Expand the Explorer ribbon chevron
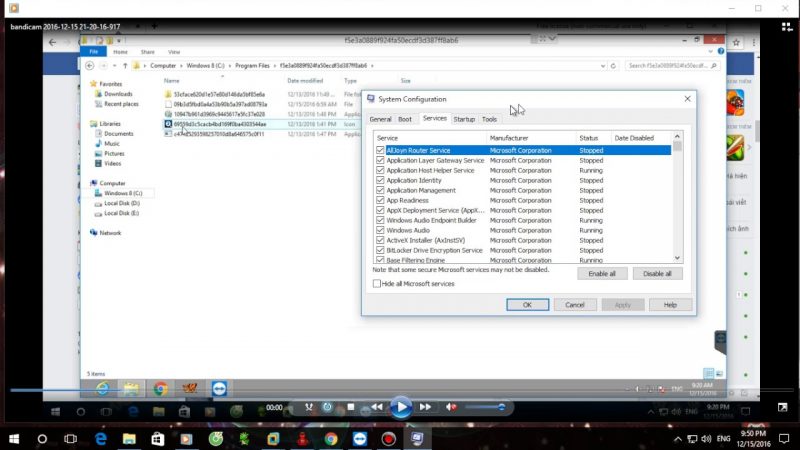 pyautogui.click(x=710, y=52)
